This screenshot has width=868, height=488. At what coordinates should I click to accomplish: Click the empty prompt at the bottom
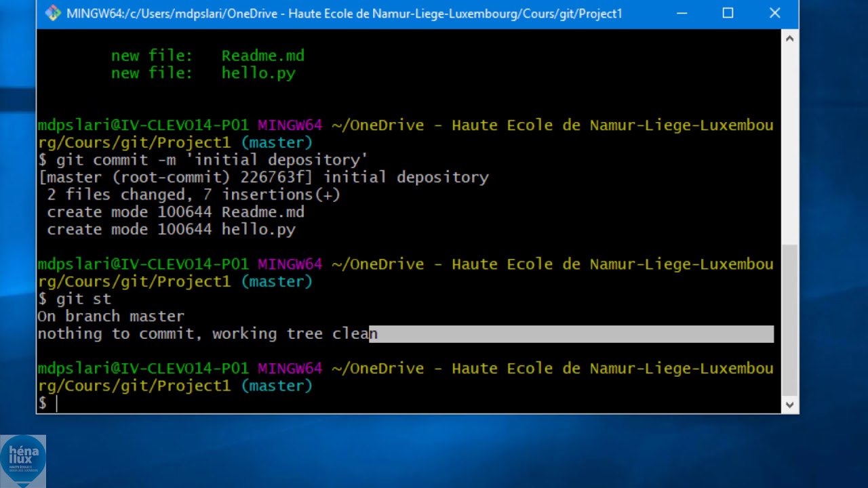click(47, 403)
